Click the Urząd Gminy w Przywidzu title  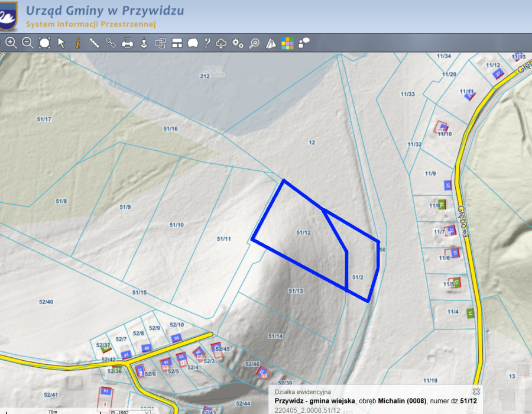tap(105, 11)
